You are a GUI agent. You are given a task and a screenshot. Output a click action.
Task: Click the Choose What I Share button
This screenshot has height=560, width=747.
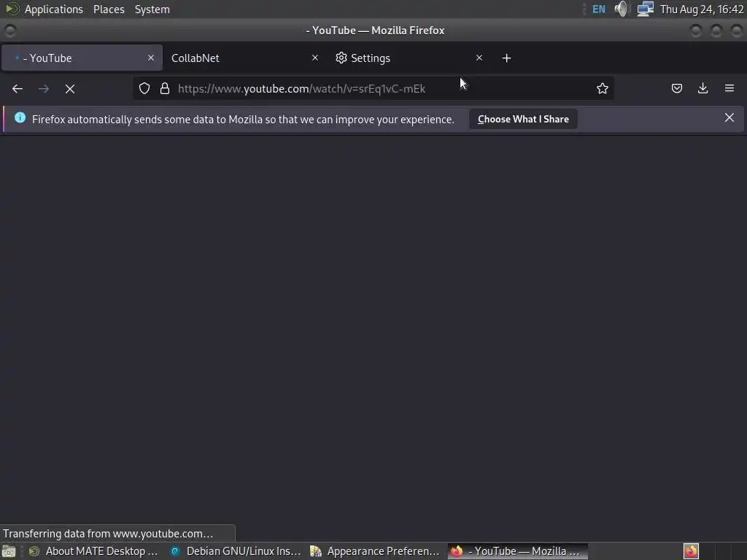coord(523,119)
